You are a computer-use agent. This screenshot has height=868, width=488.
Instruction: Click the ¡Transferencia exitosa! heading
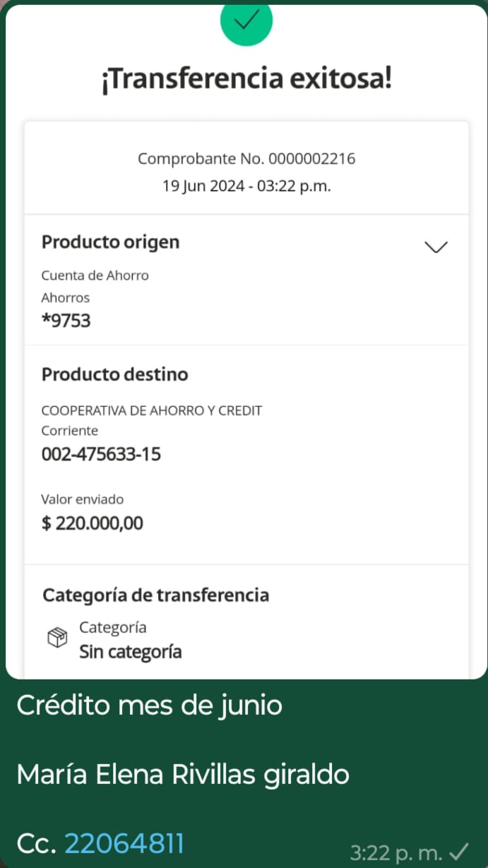tap(246, 79)
